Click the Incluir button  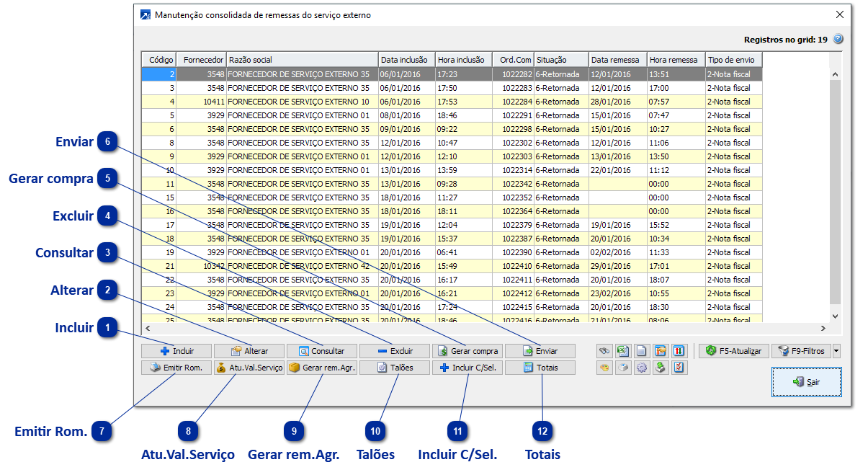coord(177,351)
